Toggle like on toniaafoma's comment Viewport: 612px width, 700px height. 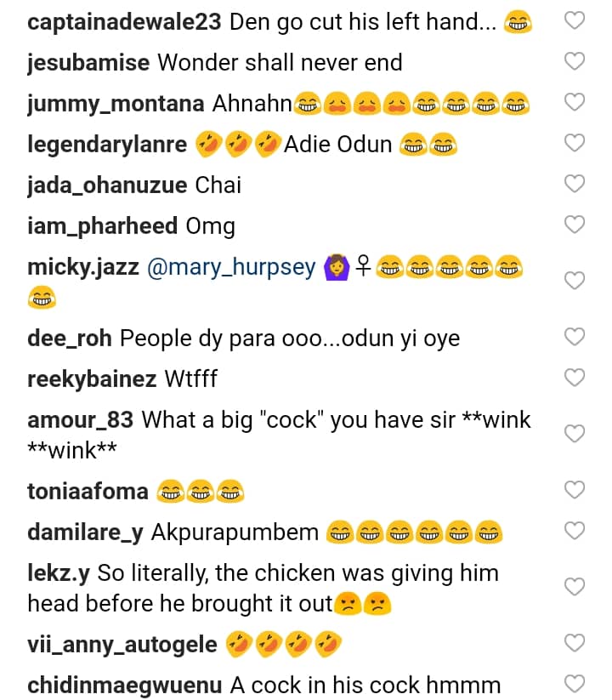575,490
